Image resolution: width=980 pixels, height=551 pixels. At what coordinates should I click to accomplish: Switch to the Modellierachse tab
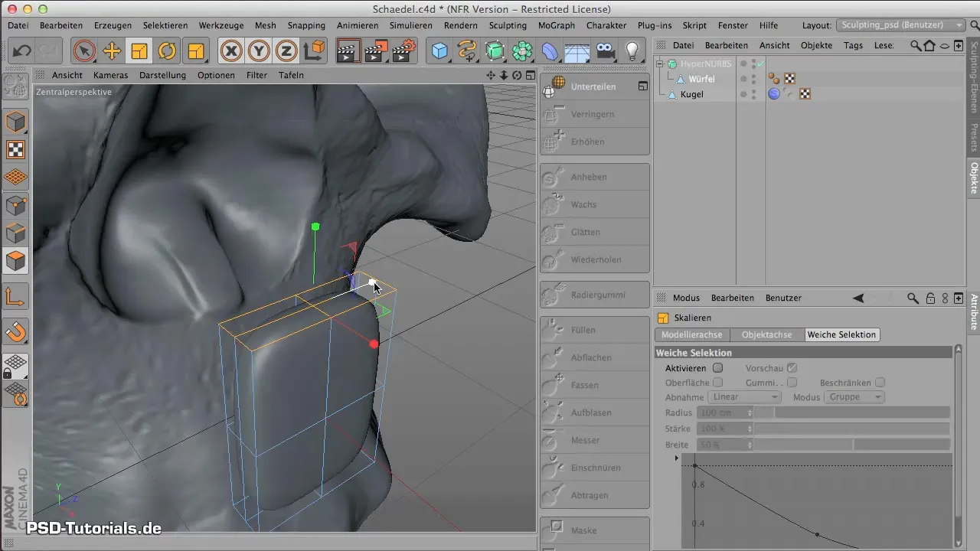pyautogui.click(x=692, y=335)
